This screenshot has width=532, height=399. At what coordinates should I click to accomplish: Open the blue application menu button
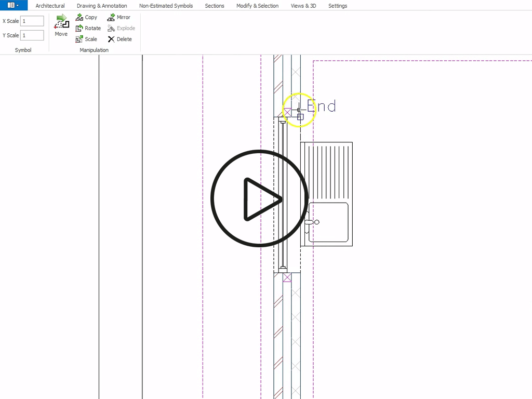click(14, 5)
